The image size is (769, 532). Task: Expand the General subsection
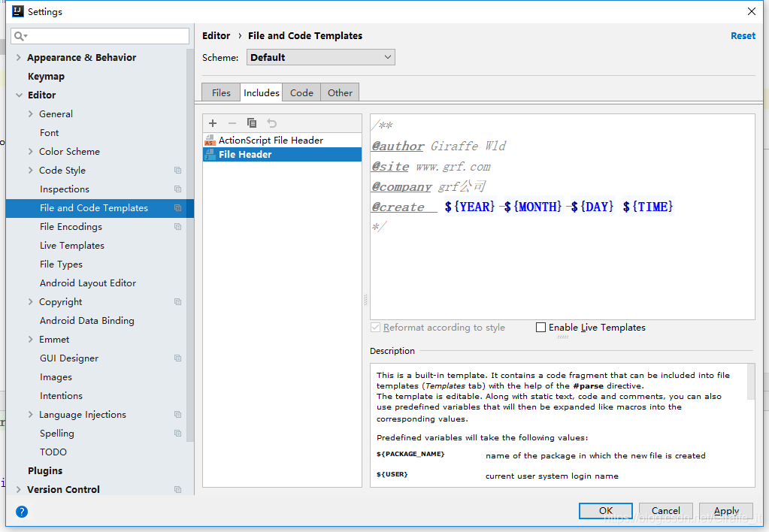[x=30, y=113]
